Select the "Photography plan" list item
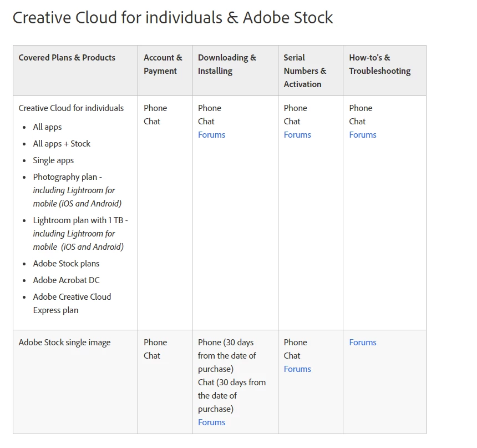477x448 pixels. 66,177
